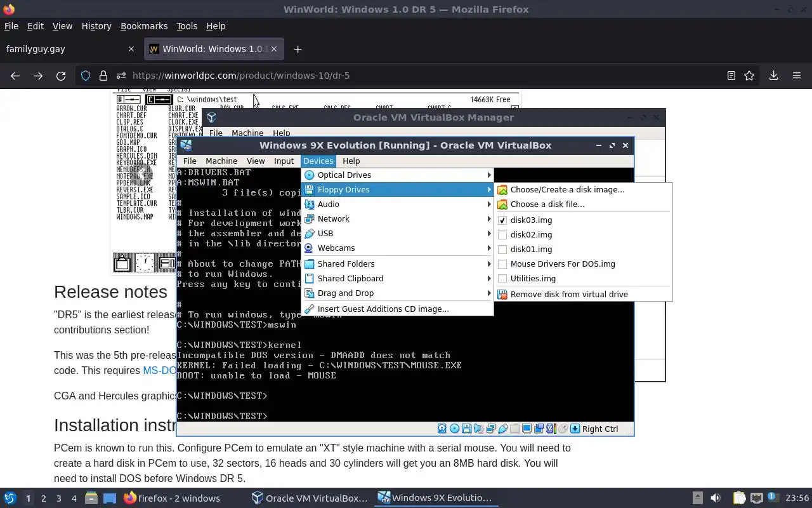Expand the Webcams submenu arrow
The height and width of the screenshot is (508, 812).
pyautogui.click(x=489, y=248)
